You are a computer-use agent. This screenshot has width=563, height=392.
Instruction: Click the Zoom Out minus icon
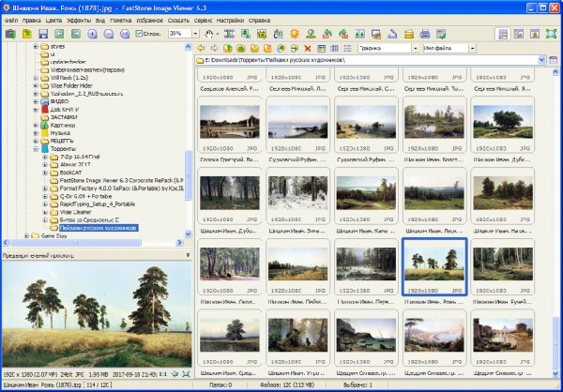click(109, 34)
